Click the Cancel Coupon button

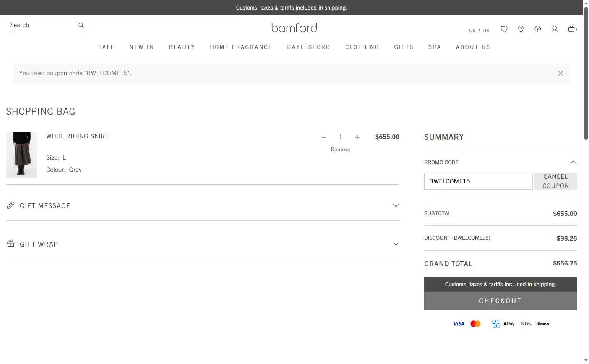(x=556, y=181)
